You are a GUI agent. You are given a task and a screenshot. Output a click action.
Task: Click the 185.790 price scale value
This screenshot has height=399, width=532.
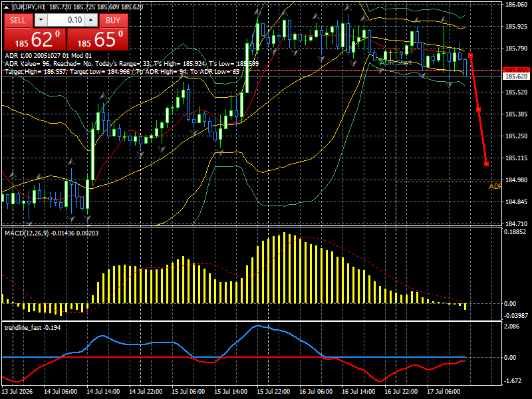517,48
